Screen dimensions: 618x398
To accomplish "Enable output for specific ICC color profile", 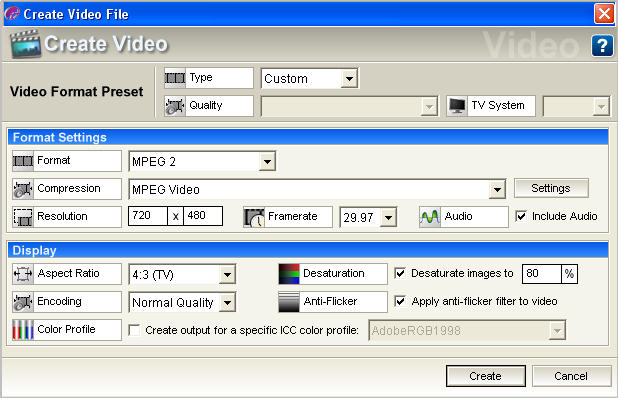I will (x=134, y=330).
